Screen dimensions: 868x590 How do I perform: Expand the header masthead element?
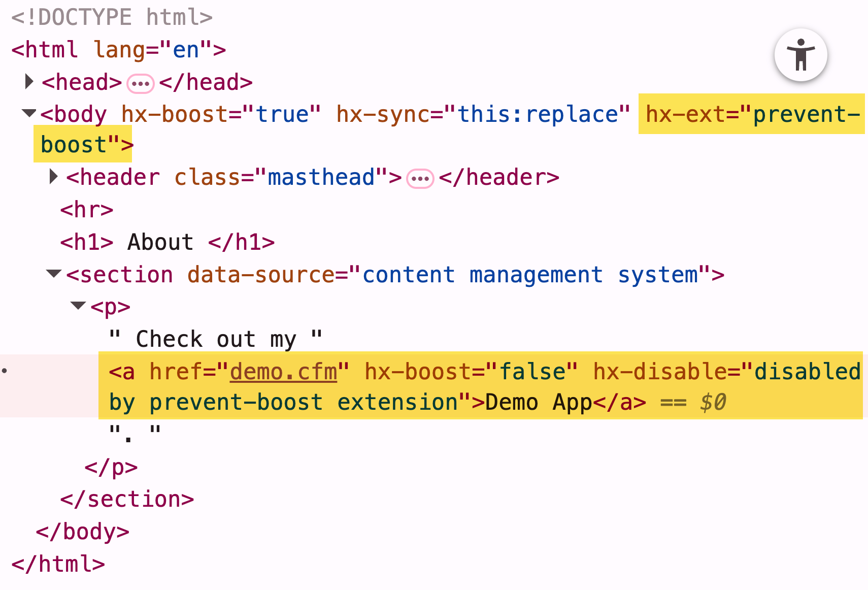[53, 177]
